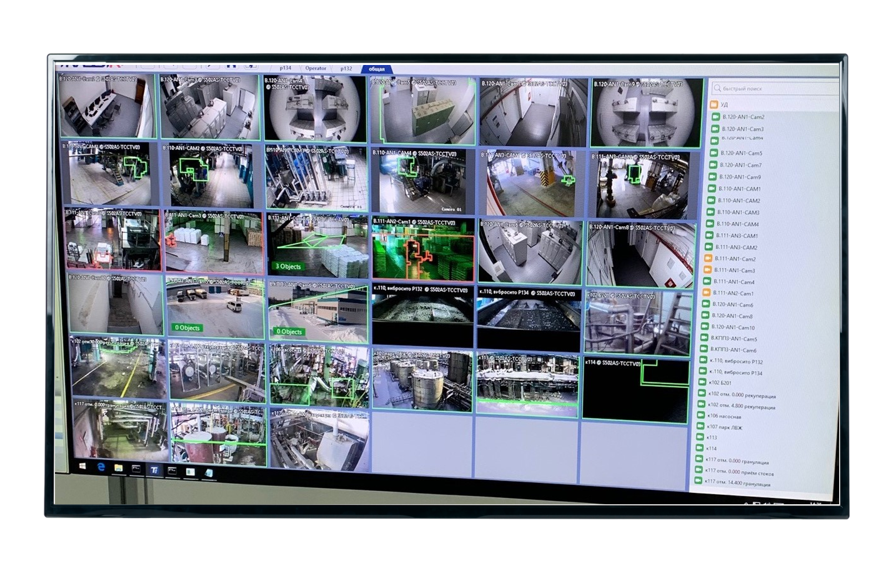Open B.120-AN1-Cam9 fisheye video tile

click(645, 113)
